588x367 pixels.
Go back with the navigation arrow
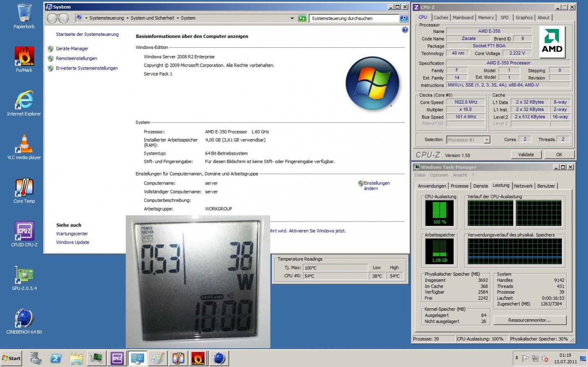click(x=52, y=18)
